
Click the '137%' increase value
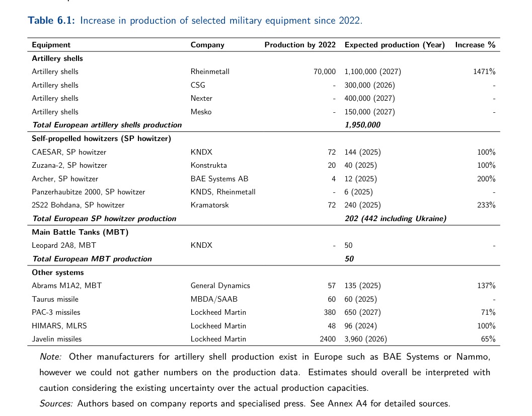[486, 286]
